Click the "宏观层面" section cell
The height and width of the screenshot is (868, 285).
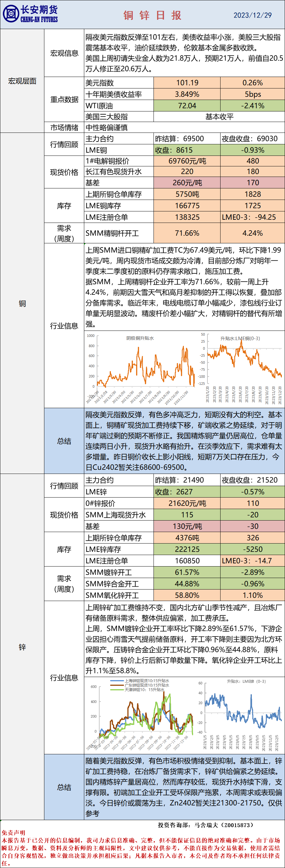point(22,81)
